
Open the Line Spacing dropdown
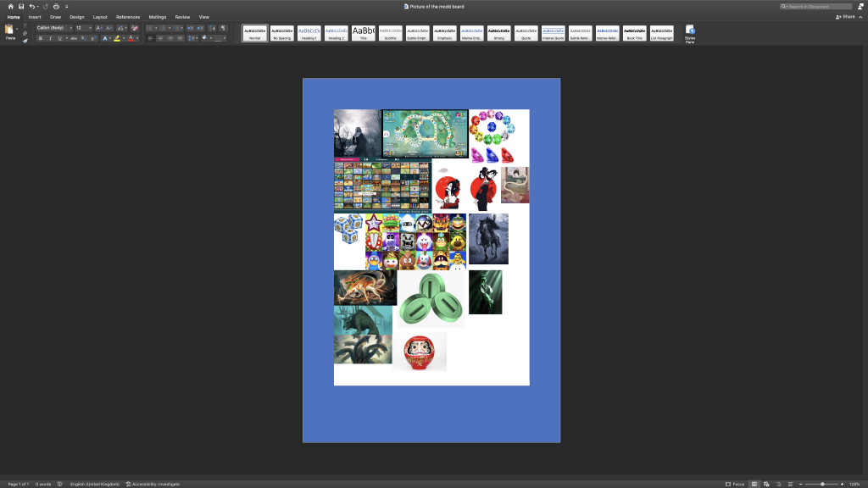[192, 38]
